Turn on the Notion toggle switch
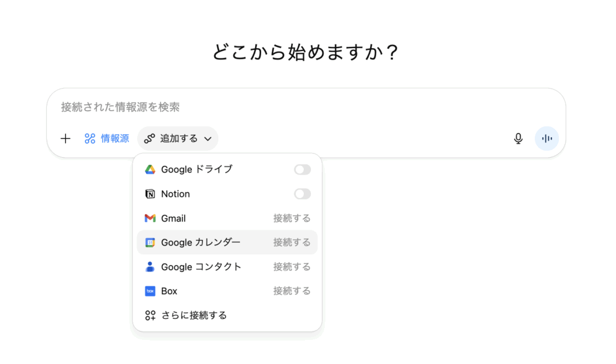 [x=302, y=194]
